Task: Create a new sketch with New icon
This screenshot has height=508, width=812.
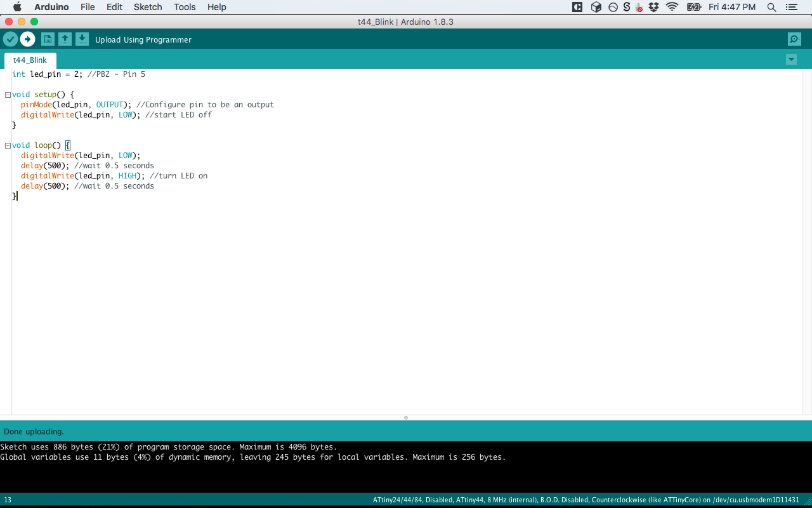Action: pyautogui.click(x=48, y=39)
